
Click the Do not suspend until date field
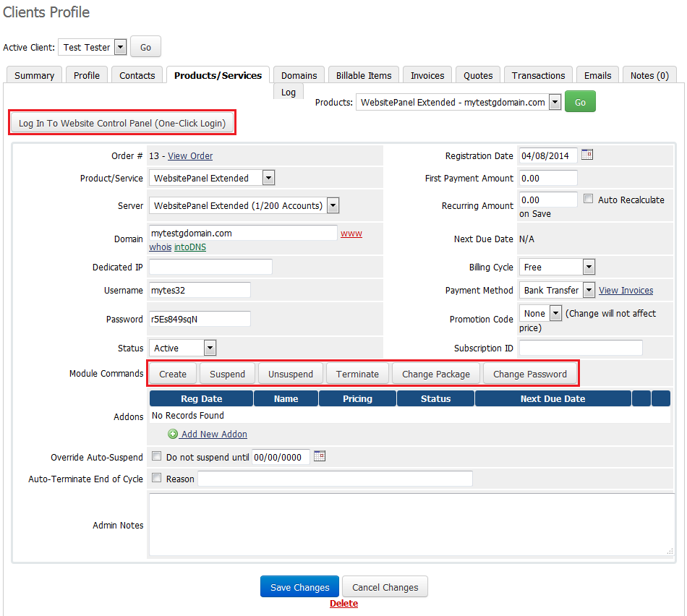pos(281,457)
